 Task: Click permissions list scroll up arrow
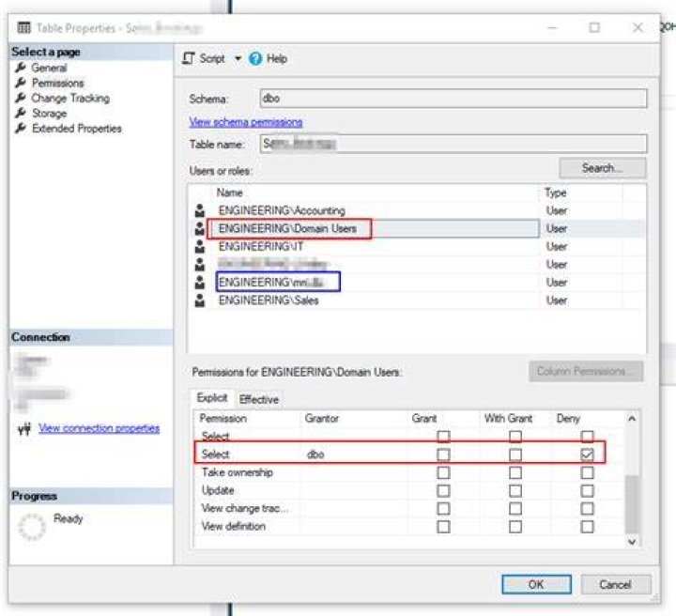pyautogui.click(x=632, y=419)
